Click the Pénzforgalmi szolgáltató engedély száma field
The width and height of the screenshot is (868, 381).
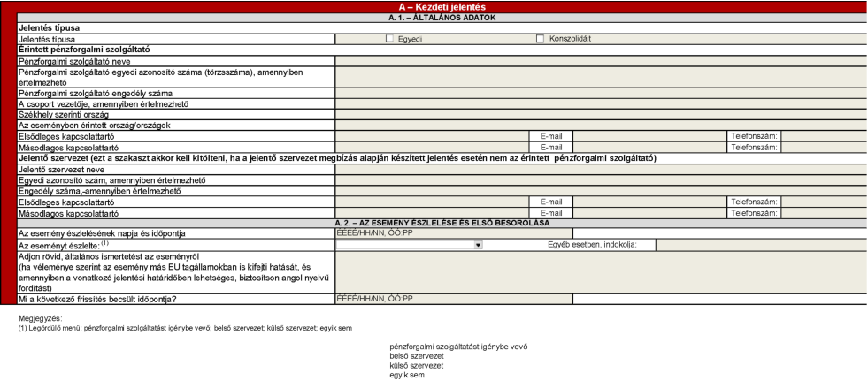coord(601,93)
